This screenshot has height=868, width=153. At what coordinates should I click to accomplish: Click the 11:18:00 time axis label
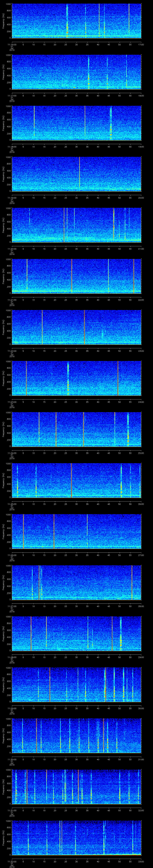click(12, 147)
